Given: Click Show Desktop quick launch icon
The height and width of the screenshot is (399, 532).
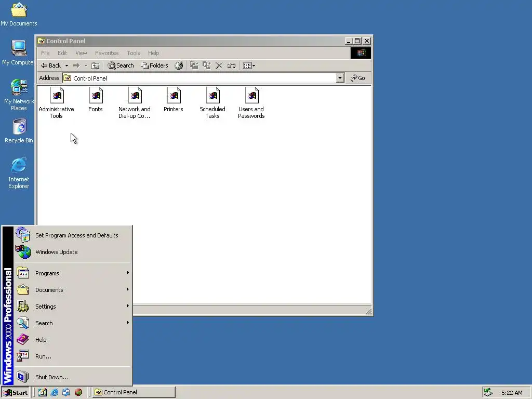Looking at the screenshot, I should click(x=43, y=393).
